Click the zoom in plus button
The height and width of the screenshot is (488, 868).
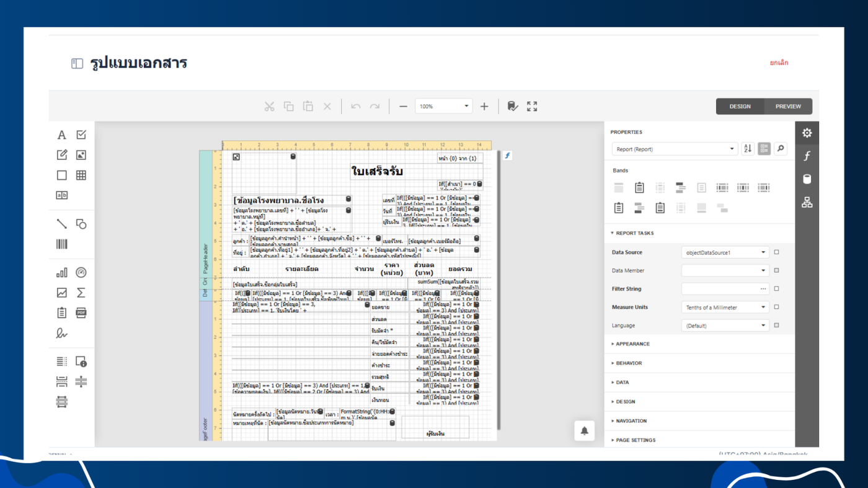coord(484,107)
